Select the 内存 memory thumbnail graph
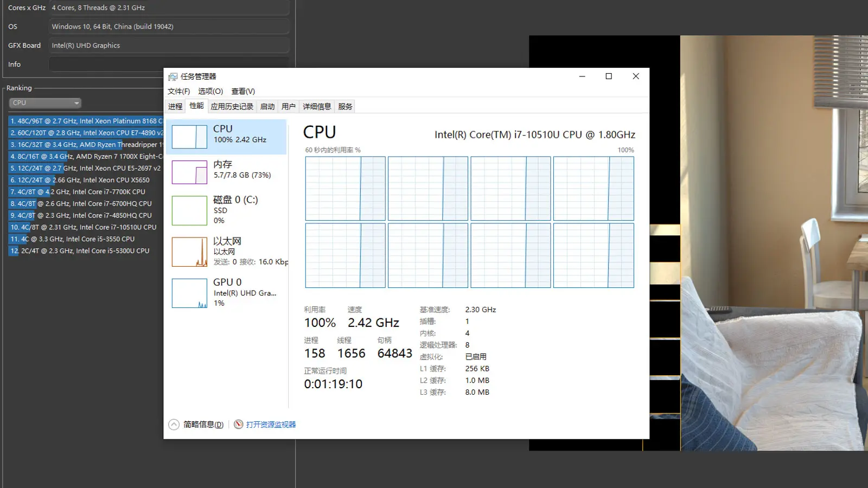Viewport: 868px width, 488px height. [x=189, y=172]
